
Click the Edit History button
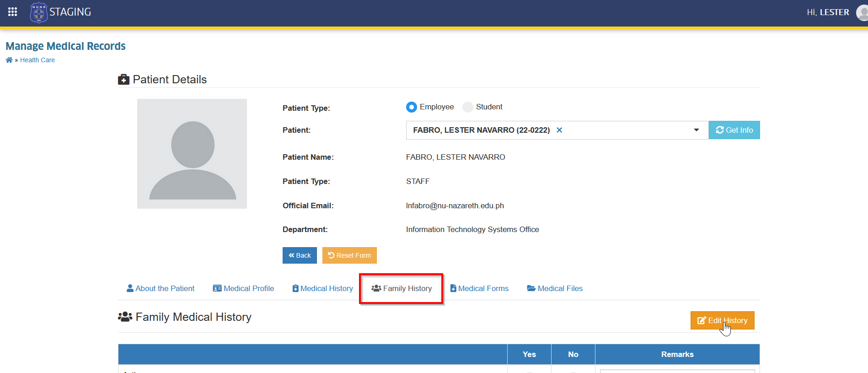[x=723, y=320]
